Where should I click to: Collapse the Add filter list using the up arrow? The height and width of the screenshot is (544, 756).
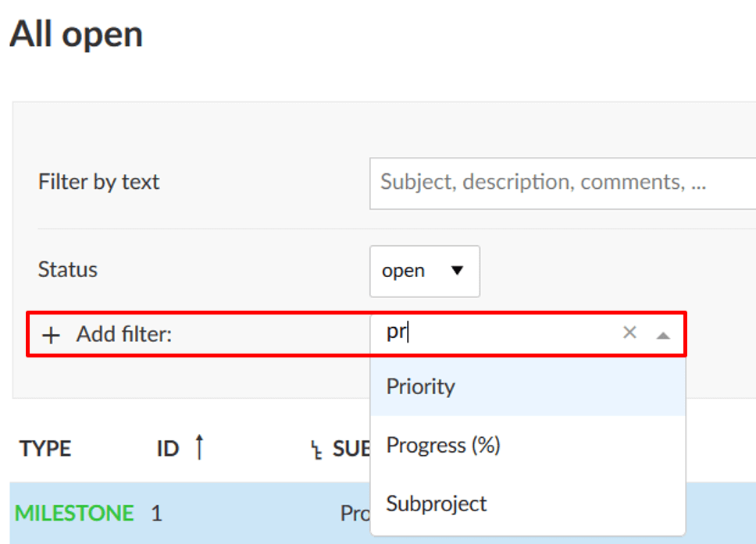click(x=663, y=336)
